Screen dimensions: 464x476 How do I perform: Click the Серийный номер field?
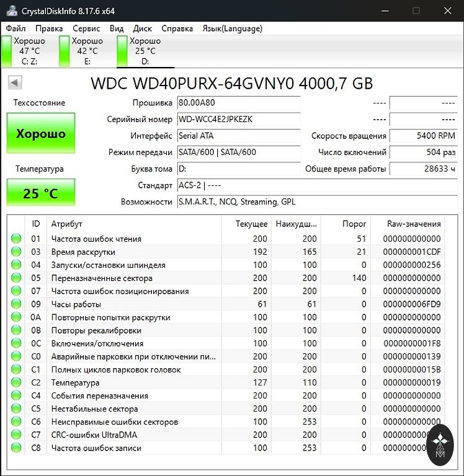click(238, 119)
